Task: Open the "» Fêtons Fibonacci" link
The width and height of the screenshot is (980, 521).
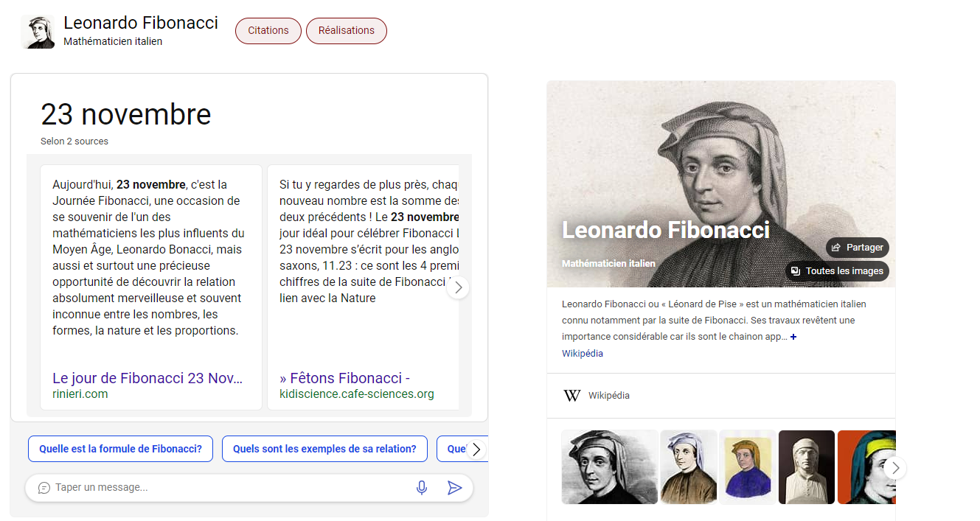Action: 344,378
